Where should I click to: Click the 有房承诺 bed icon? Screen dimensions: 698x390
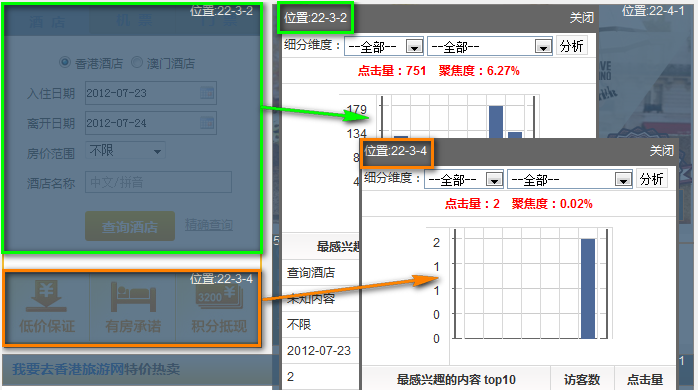(x=133, y=297)
